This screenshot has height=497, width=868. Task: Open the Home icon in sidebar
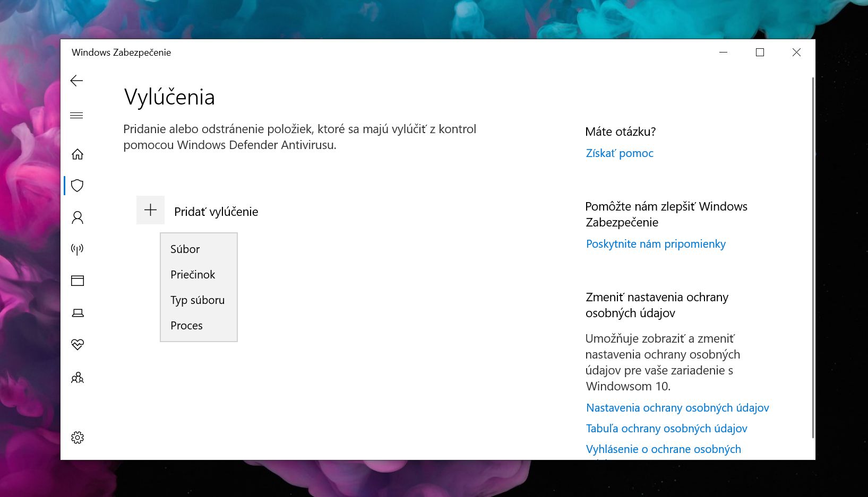[78, 154]
